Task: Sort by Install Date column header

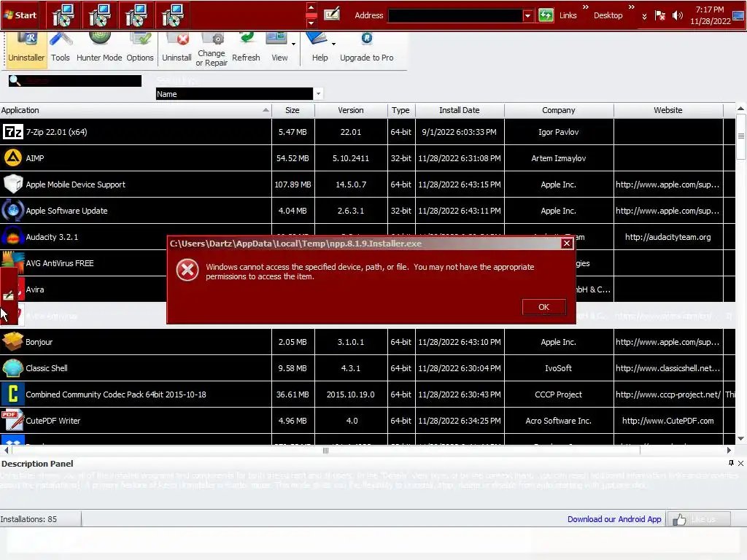Action: pos(460,110)
